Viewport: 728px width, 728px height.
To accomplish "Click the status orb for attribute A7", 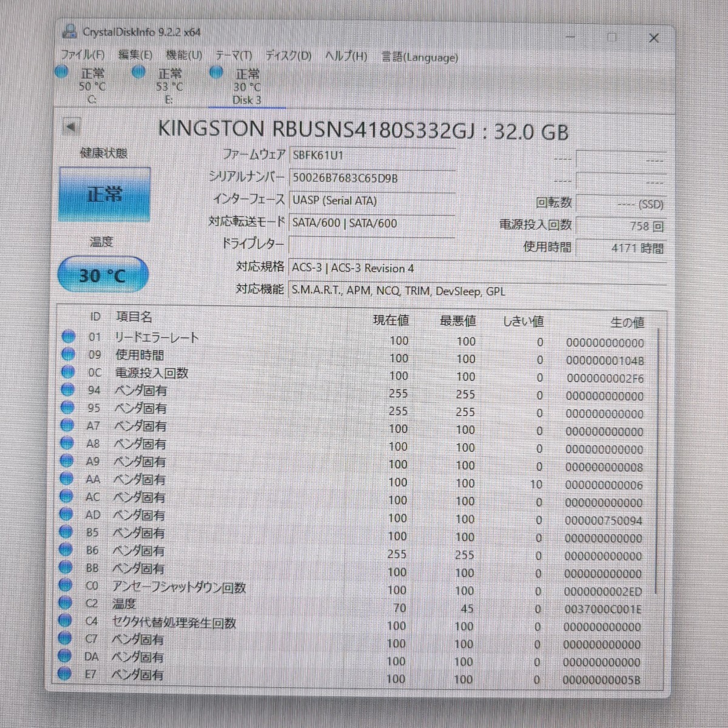I will pos(67,425).
